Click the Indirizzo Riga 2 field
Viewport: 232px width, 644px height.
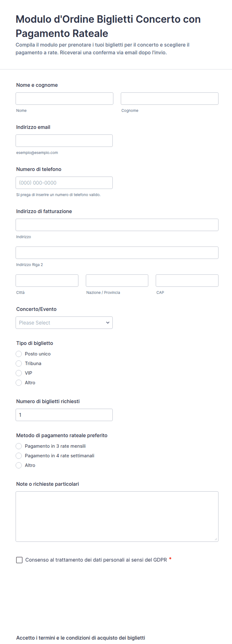point(117,253)
